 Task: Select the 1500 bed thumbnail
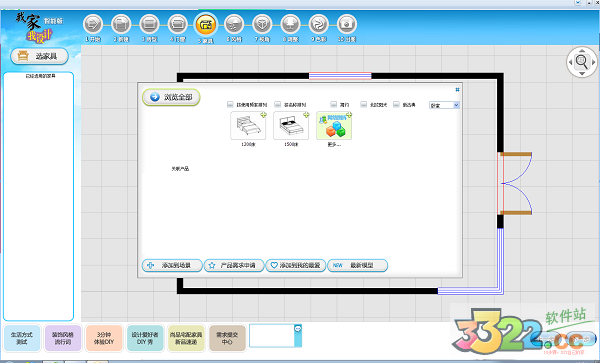coord(291,126)
